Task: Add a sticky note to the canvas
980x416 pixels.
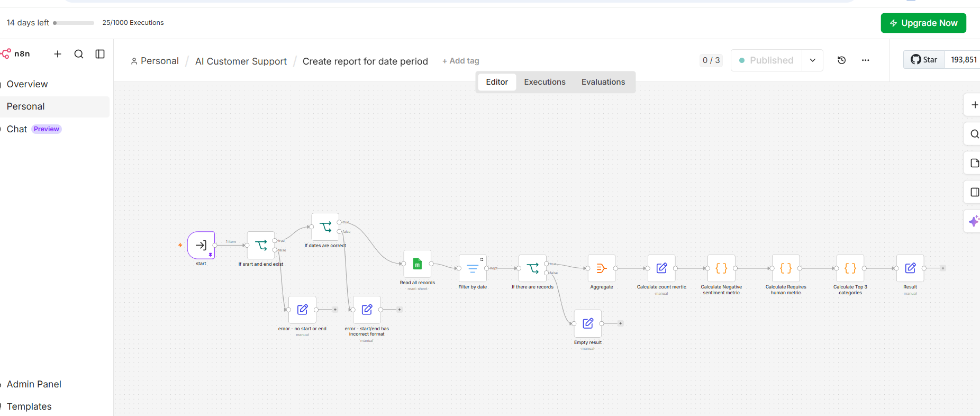Action: [974, 163]
